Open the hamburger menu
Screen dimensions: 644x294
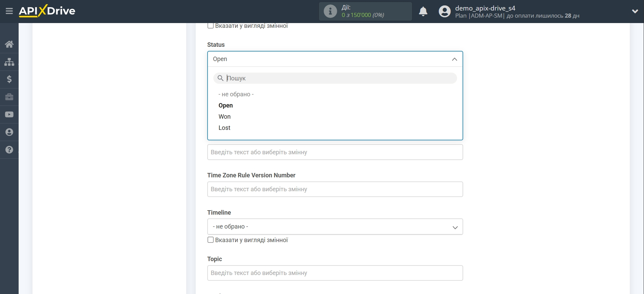pyautogui.click(x=9, y=11)
